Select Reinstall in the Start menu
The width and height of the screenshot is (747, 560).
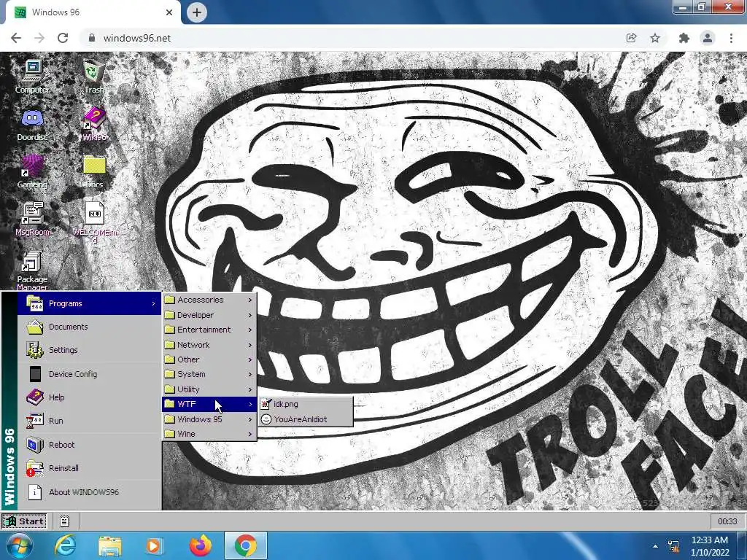[x=90, y=468]
